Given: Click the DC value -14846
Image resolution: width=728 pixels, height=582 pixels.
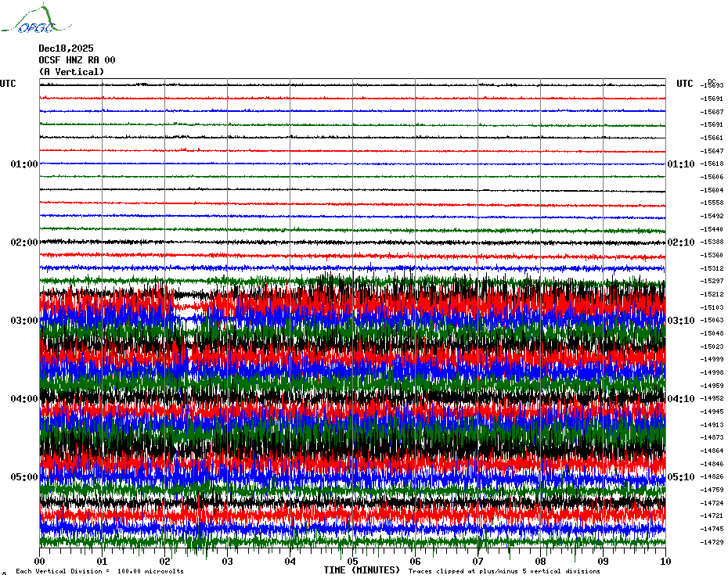Looking at the screenshot, I should tap(712, 464).
